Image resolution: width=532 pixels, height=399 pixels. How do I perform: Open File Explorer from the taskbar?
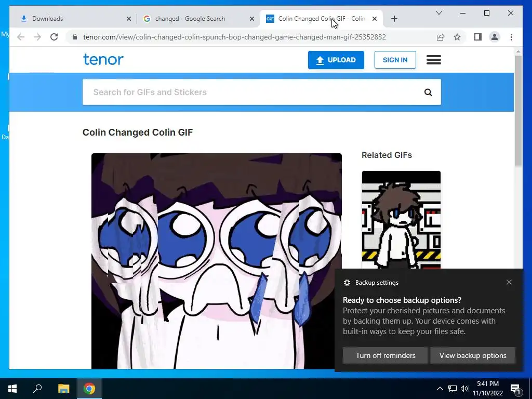pos(63,389)
